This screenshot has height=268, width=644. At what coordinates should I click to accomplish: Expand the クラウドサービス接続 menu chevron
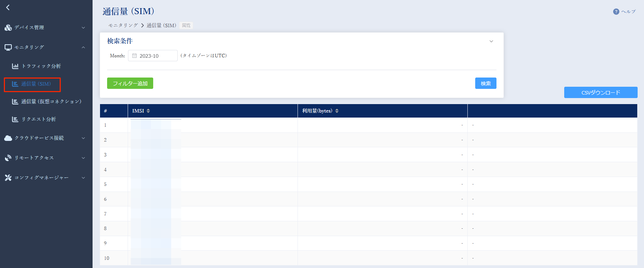point(83,138)
